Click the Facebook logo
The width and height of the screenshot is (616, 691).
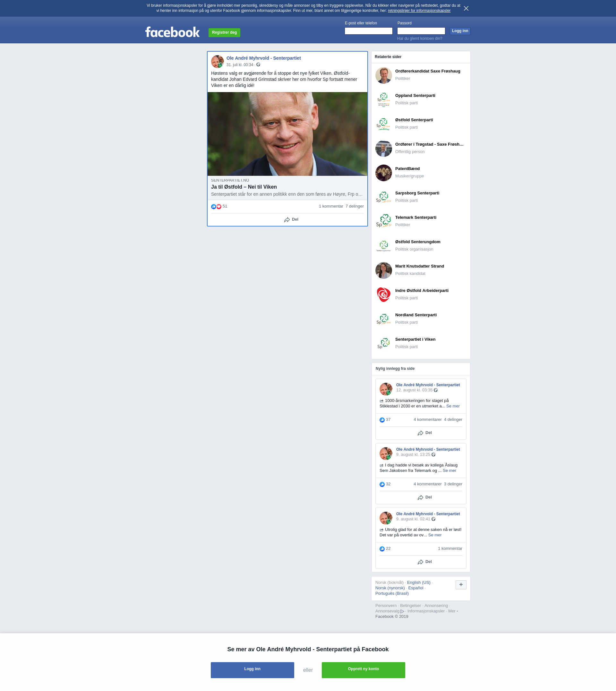pyautogui.click(x=172, y=32)
